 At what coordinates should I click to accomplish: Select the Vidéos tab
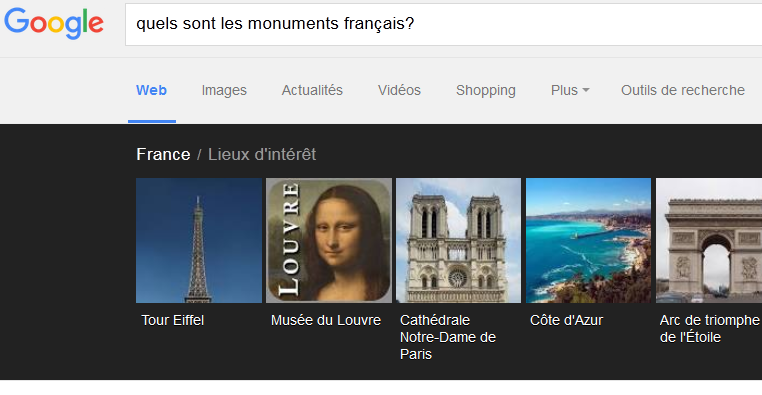(399, 90)
